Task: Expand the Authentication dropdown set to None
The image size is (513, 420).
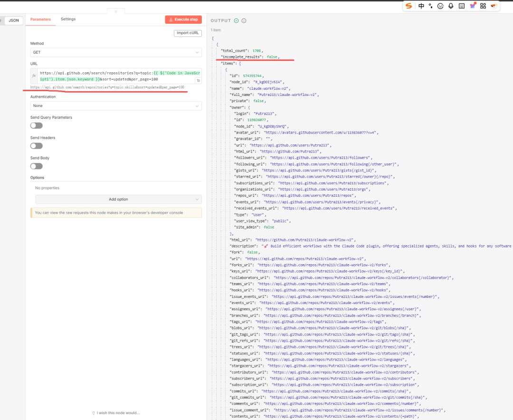Action: tap(116, 106)
